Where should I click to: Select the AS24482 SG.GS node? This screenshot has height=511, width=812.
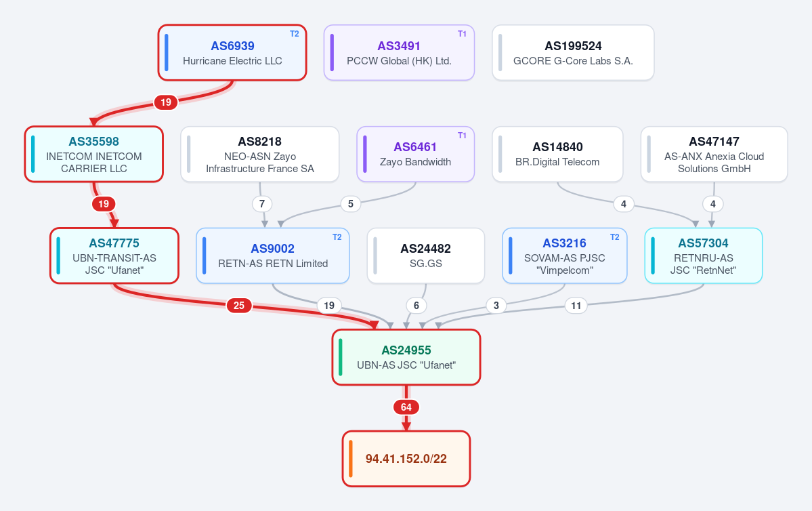[426, 256]
